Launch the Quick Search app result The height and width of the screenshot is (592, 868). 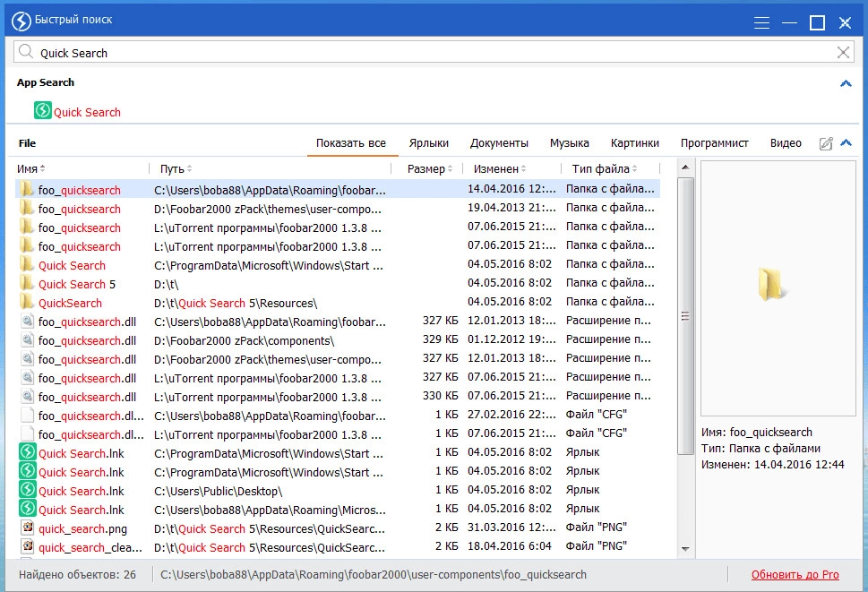87,112
